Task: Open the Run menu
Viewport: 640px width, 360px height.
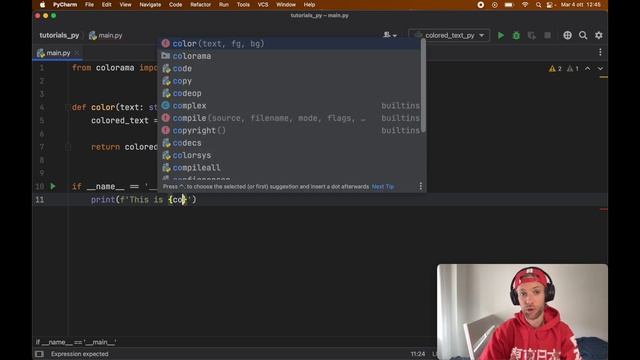Action: pyautogui.click(x=224, y=5)
